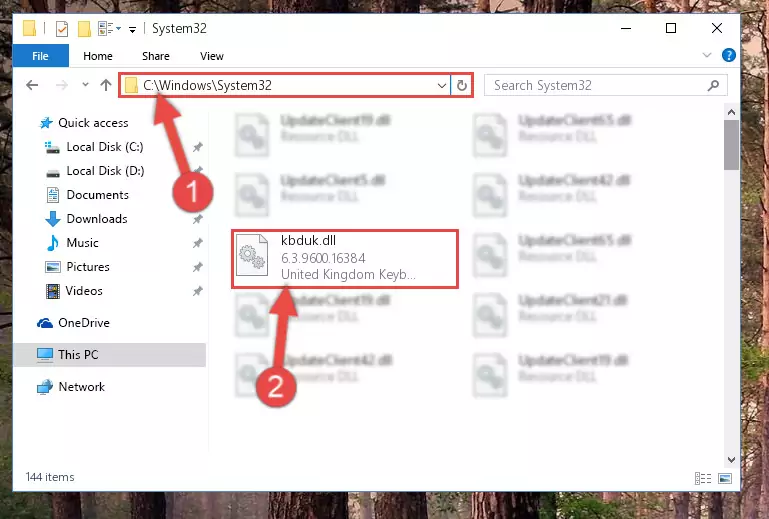Minimize the System32 window
The height and width of the screenshot is (519, 769).
(x=626, y=28)
